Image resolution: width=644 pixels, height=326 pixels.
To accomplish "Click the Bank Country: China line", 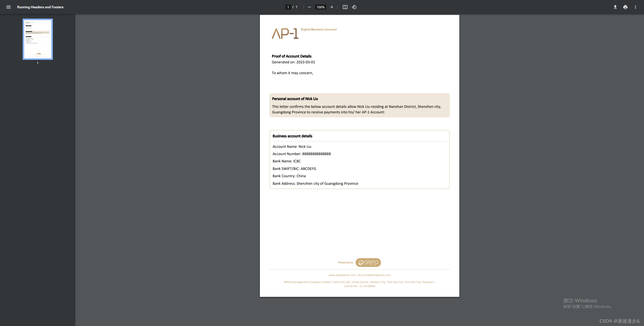I will (289, 176).
